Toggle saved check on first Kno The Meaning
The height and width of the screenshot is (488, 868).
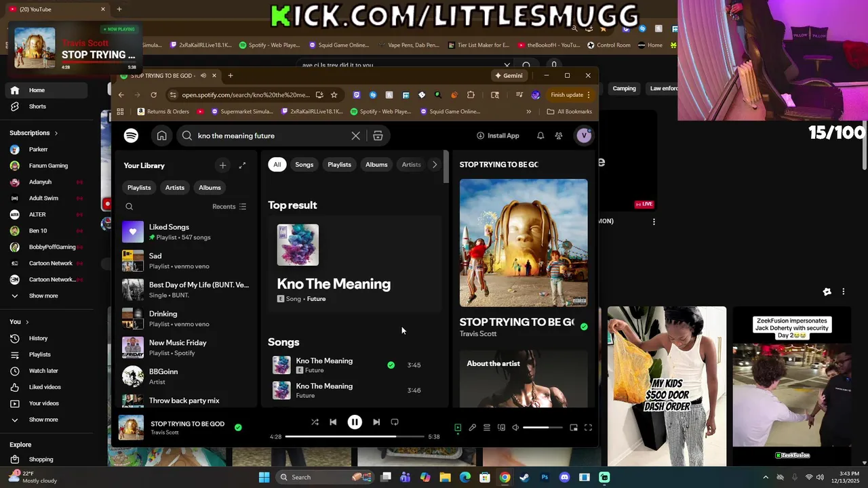coord(391,365)
